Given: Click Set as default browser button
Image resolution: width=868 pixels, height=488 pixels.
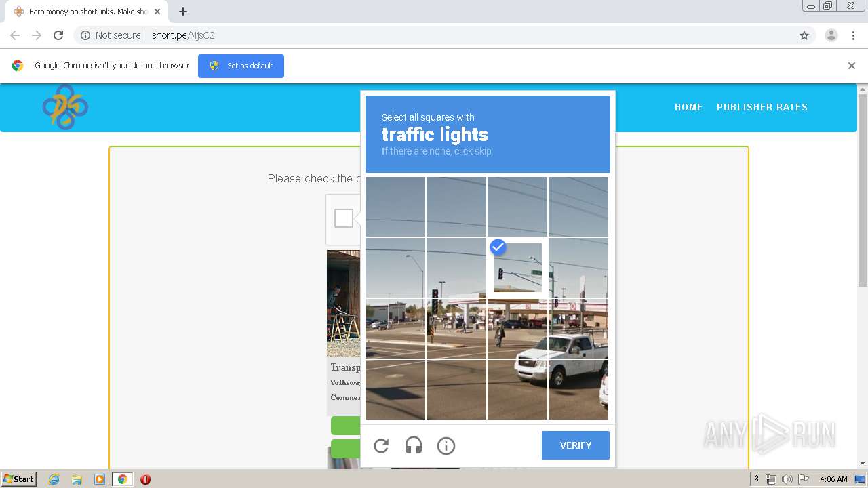Looking at the screenshot, I should [x=241, y=66].
